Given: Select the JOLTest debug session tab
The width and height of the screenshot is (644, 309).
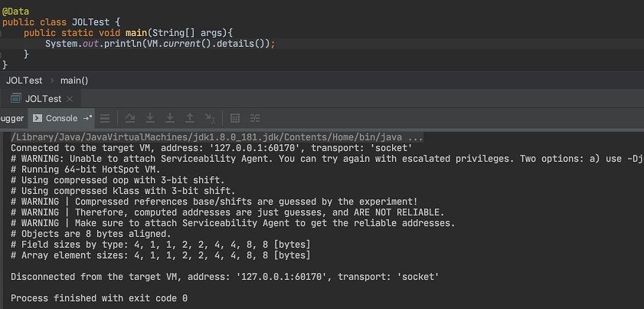Looking at the screenshot, I should click(x=43, y=99).
